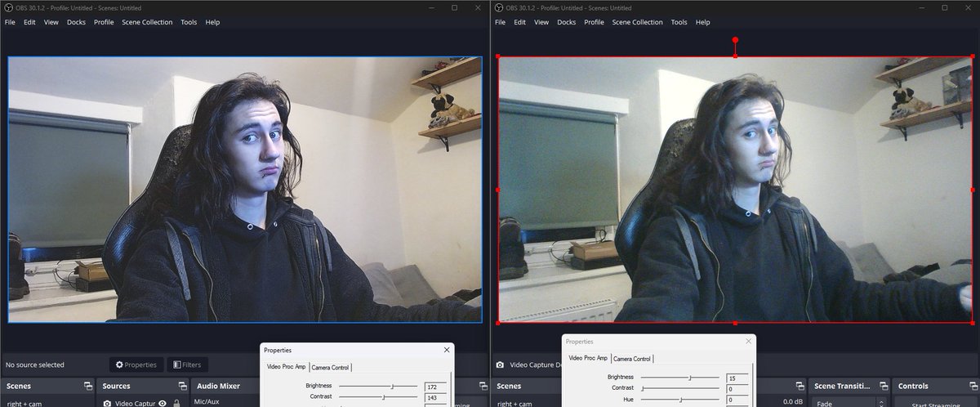Select Video Proc Amp tab in left dialog
The image size is (980, 407).
coord(285,367)
